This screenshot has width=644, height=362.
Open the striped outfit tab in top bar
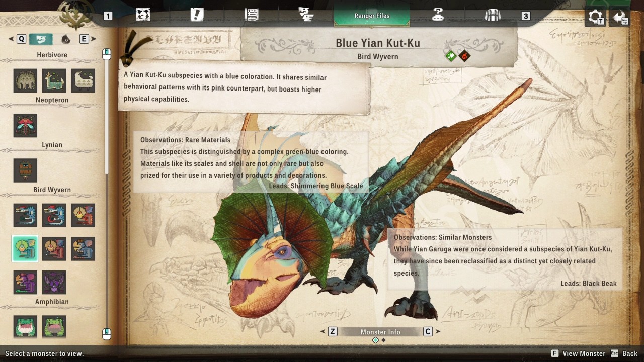[493, 15]
